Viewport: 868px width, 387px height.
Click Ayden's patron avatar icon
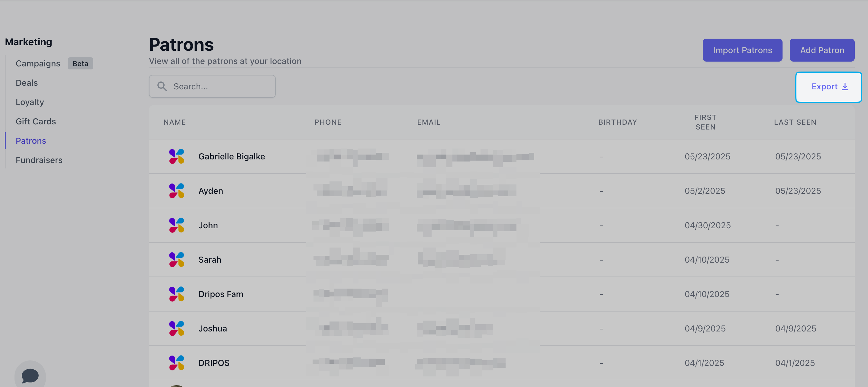tap(177, 191)
